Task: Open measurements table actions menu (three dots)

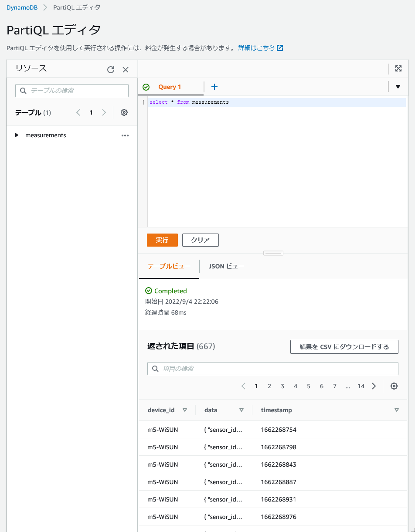Action: point(125,136)
